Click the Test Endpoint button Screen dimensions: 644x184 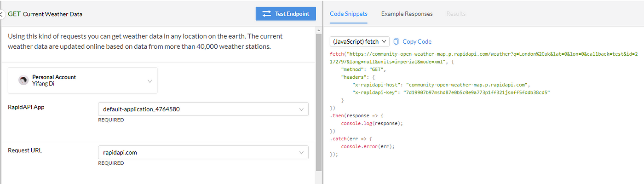[x=286, y=14]
